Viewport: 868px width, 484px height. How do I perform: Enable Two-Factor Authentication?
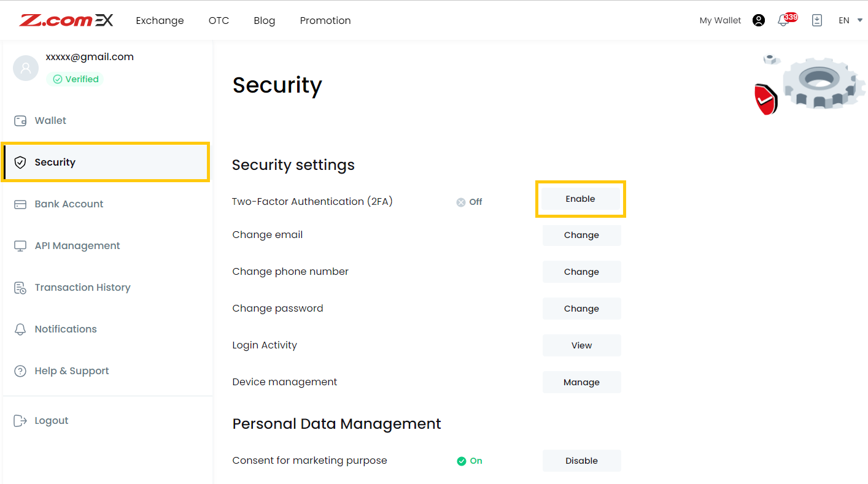(580, 199)
